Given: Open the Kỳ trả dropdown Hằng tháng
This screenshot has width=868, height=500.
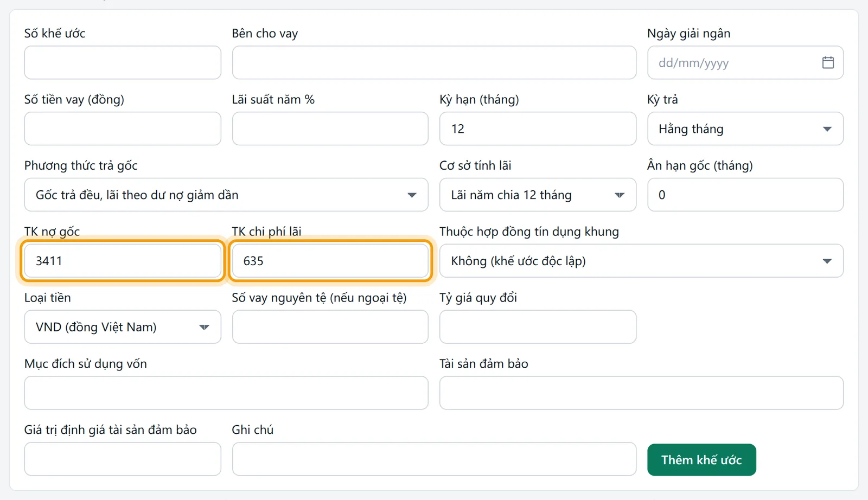Looking at the screenshot, I should pyautogui.click(x=745, y=129).
